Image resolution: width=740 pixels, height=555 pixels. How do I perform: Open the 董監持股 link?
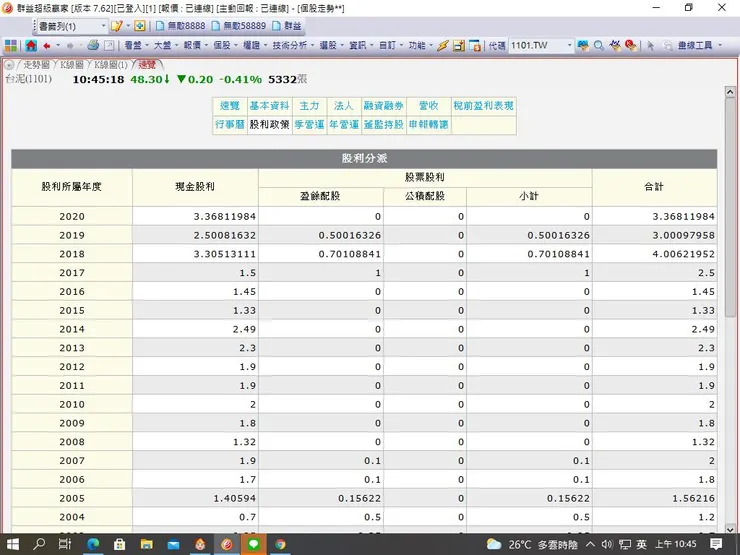click(x=384, y=125)
